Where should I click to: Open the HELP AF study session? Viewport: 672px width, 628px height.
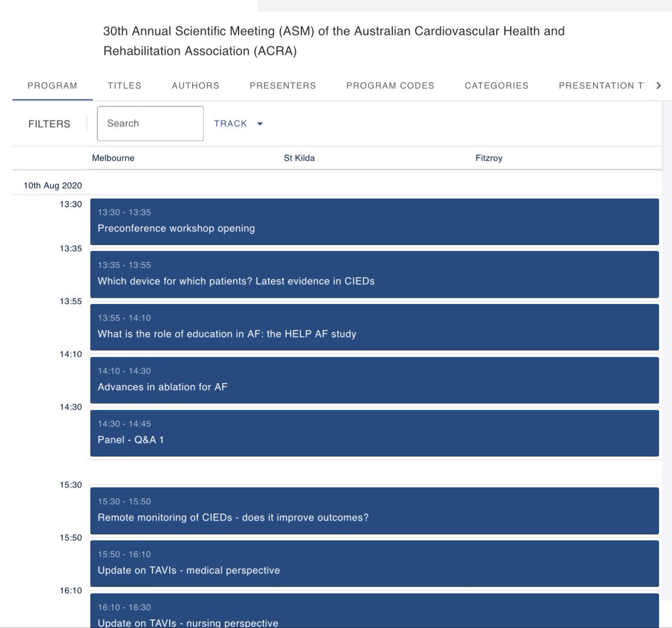374,327
